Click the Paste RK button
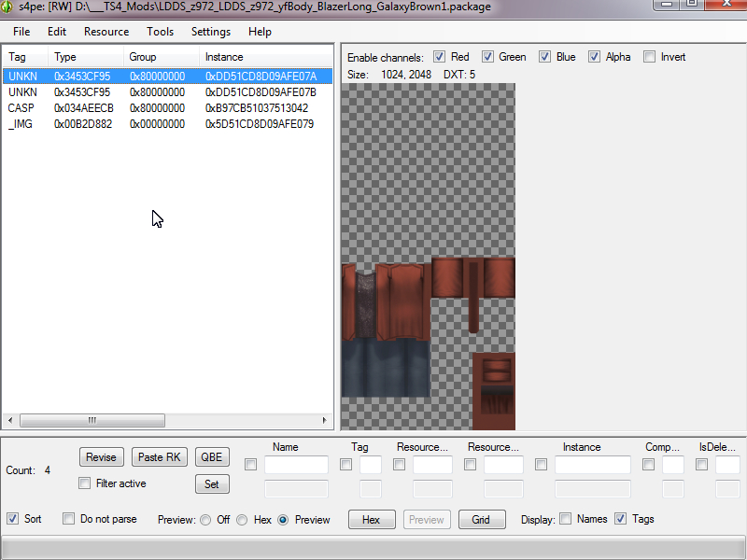 click(x=159, y=457)
